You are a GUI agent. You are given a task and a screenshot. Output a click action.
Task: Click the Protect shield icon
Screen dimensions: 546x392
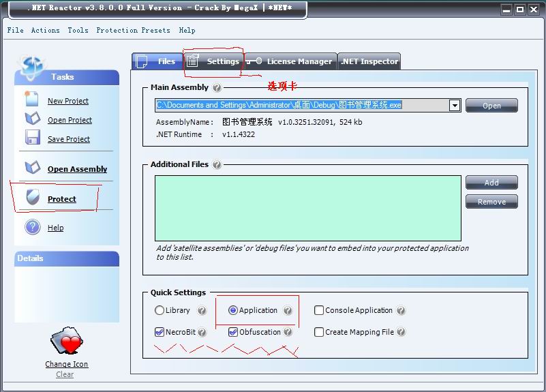point(33,198)
